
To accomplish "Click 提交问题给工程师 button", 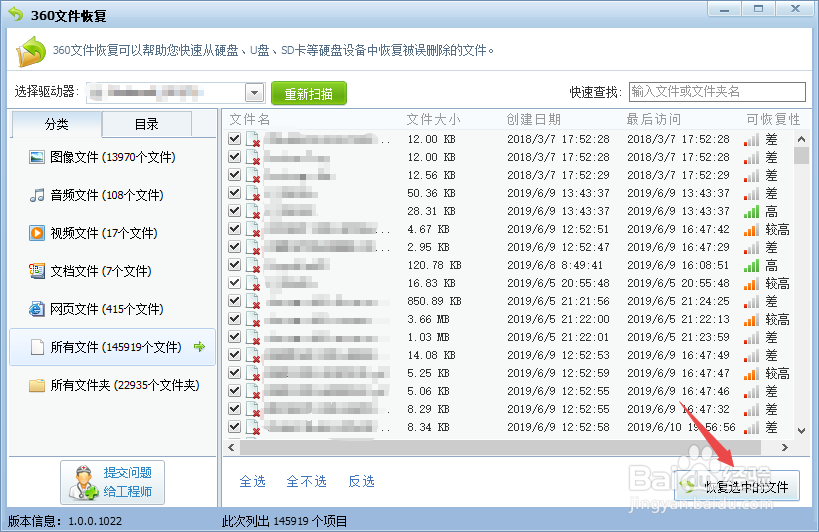I will [x=112, y=482].
